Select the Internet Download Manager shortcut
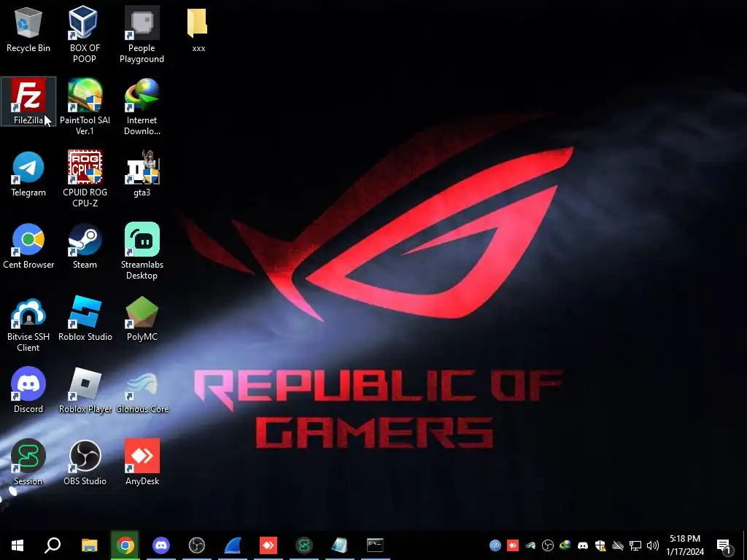 (142, 106)
